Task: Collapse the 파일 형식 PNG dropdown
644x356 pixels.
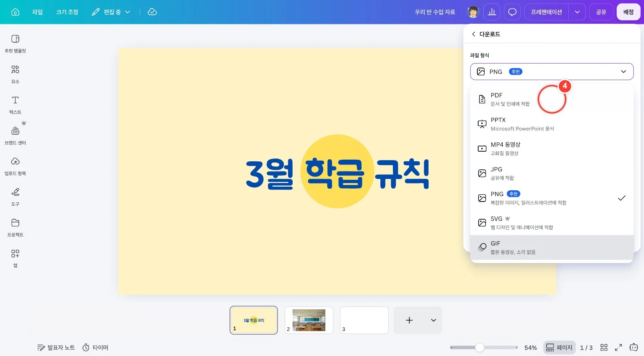Action: click(552, 72)
